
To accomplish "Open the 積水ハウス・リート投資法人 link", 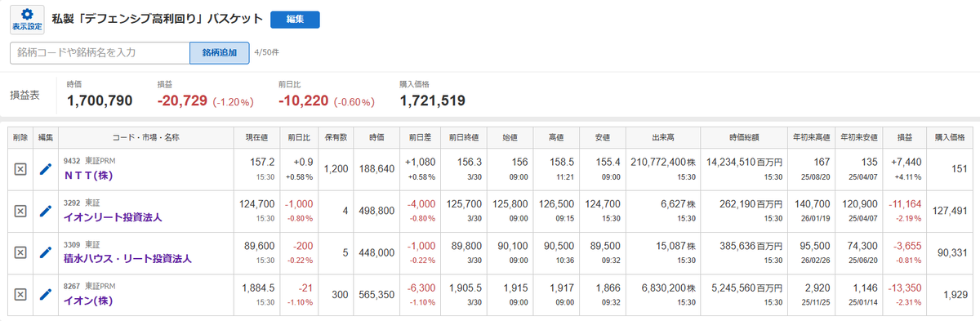I will pyautogui.click(x=127, y=258).
